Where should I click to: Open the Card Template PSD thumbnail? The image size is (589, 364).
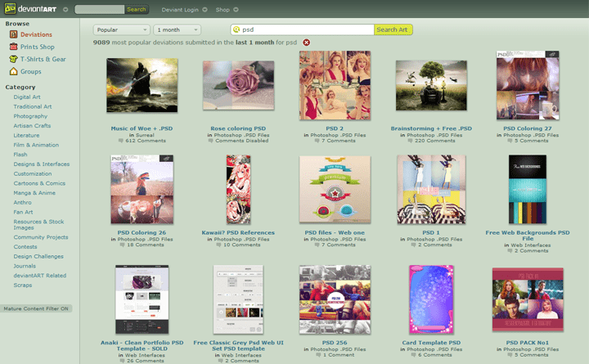[x=431, y=299]
